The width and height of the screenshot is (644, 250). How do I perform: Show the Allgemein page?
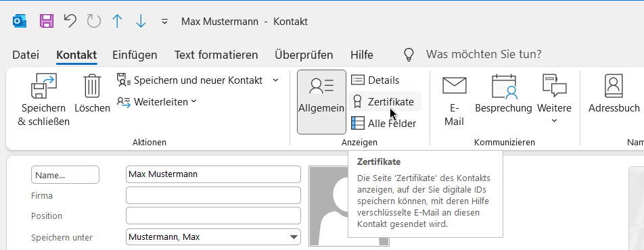(321, 102)
